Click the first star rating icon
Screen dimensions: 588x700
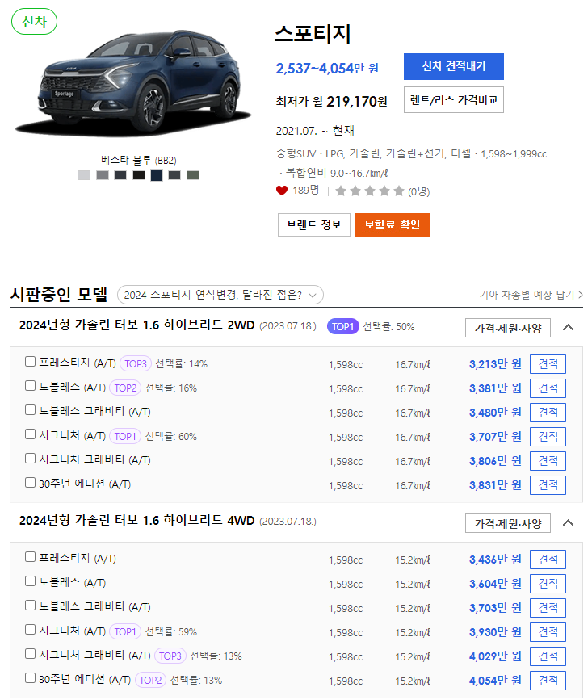click(x=341, y=191)
